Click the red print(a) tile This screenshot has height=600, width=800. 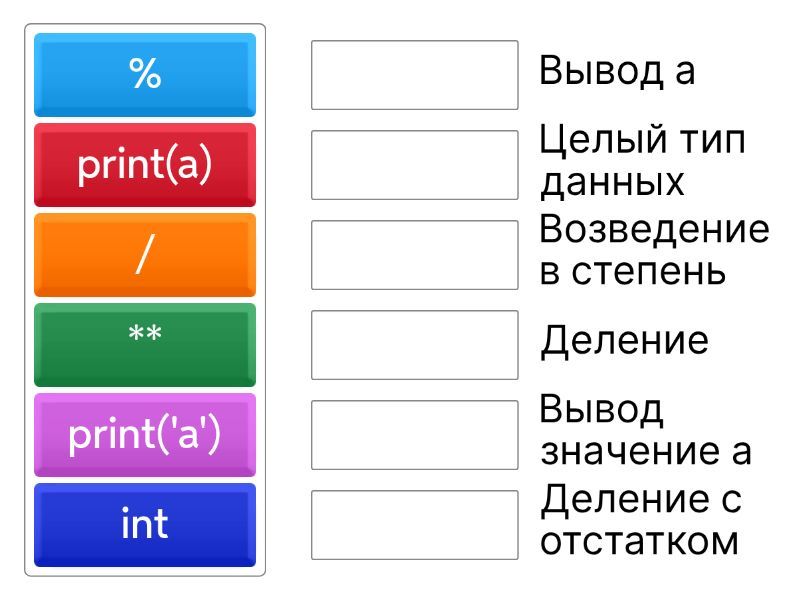145,165
